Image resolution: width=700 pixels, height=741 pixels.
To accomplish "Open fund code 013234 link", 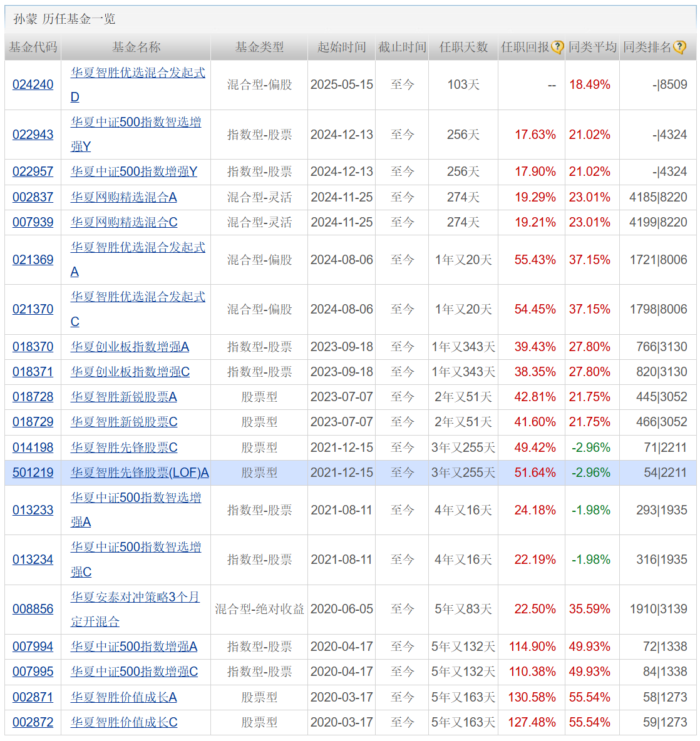I will 33,560.
